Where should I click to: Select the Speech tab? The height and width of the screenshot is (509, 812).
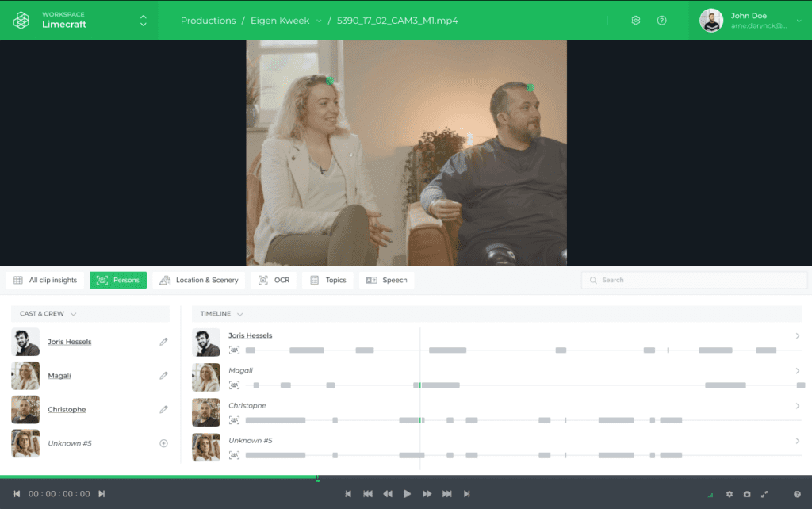tap(386, 280)
